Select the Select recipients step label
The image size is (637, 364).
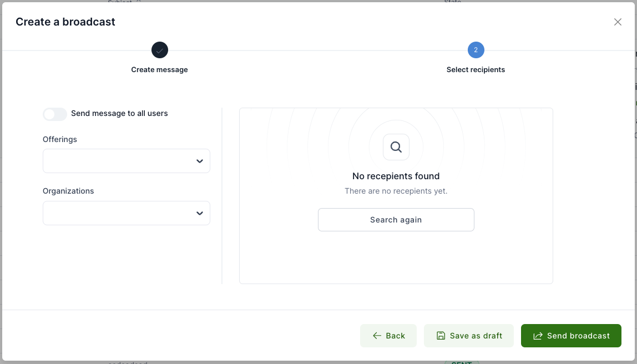tap(476, 70)
